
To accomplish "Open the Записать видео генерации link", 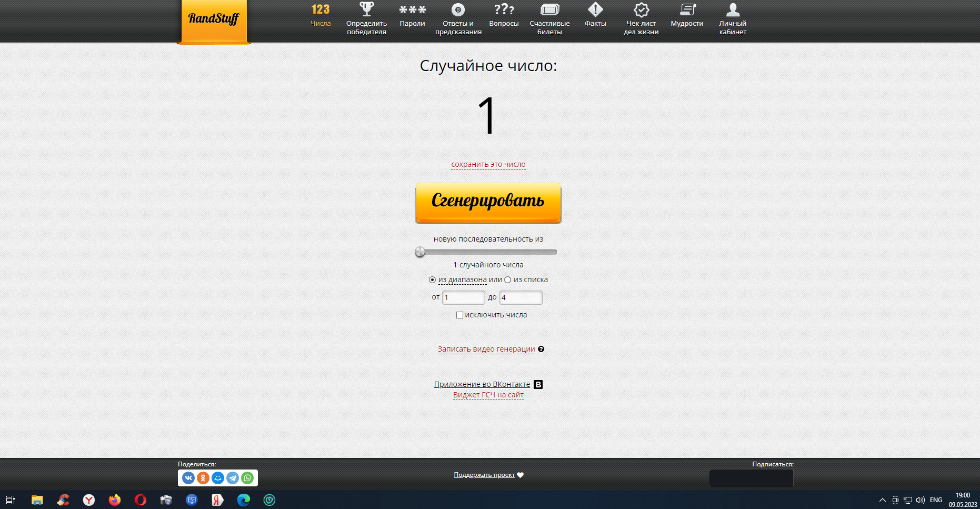I will coord(486,349).
